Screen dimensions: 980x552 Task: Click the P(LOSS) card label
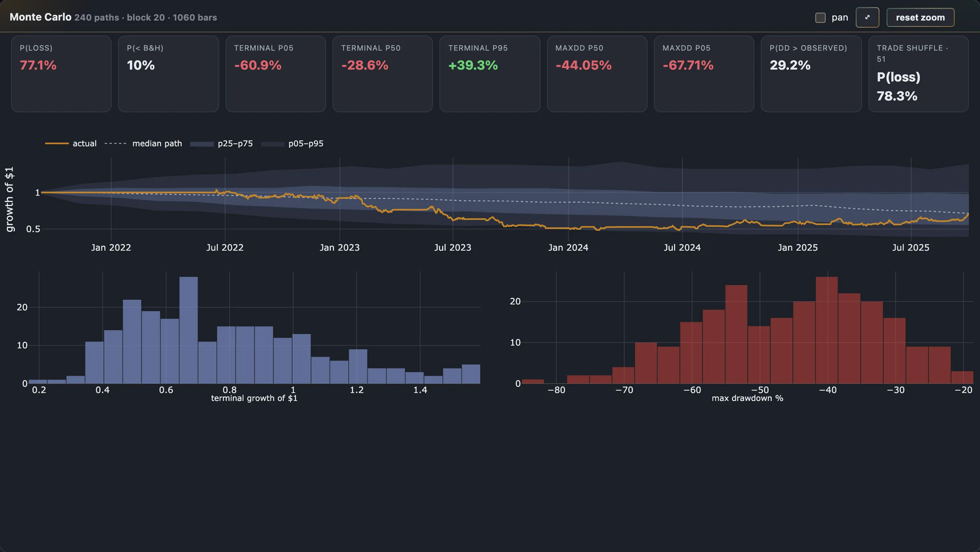point(36,48)
